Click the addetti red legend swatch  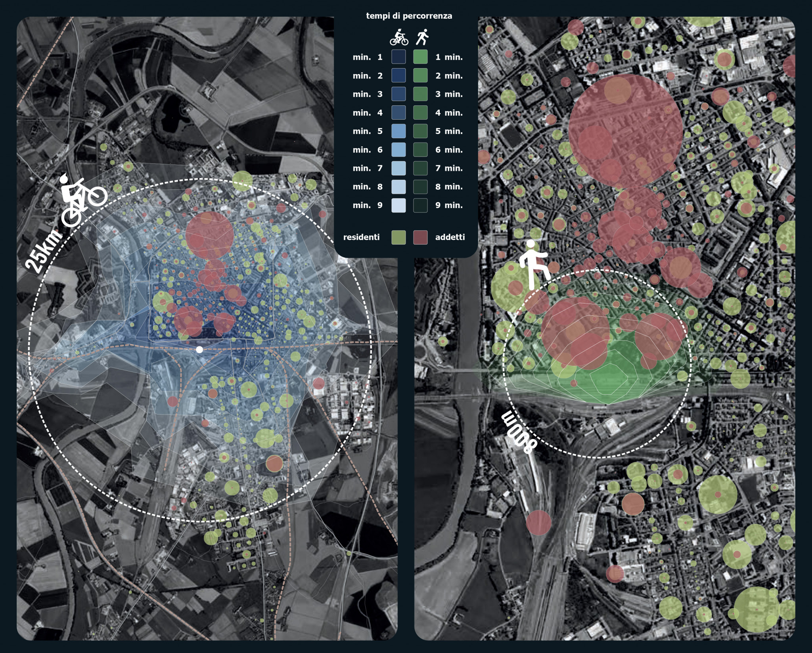pyautogui.click(x=420, y=237)
